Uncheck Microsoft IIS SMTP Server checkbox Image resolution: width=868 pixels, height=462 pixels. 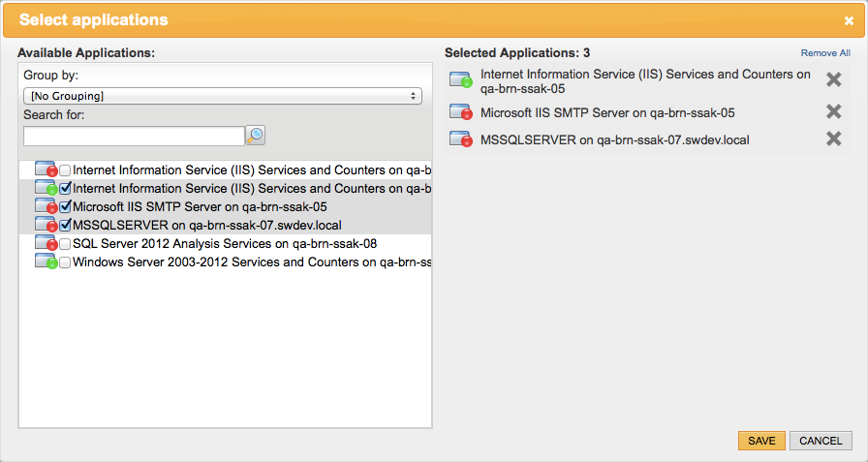(65, 207)
